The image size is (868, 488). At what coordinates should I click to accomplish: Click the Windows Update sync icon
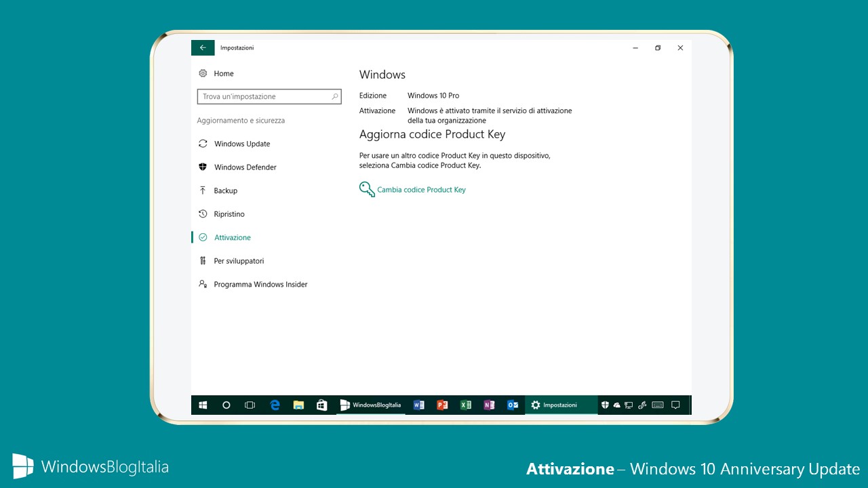point(203,144)
